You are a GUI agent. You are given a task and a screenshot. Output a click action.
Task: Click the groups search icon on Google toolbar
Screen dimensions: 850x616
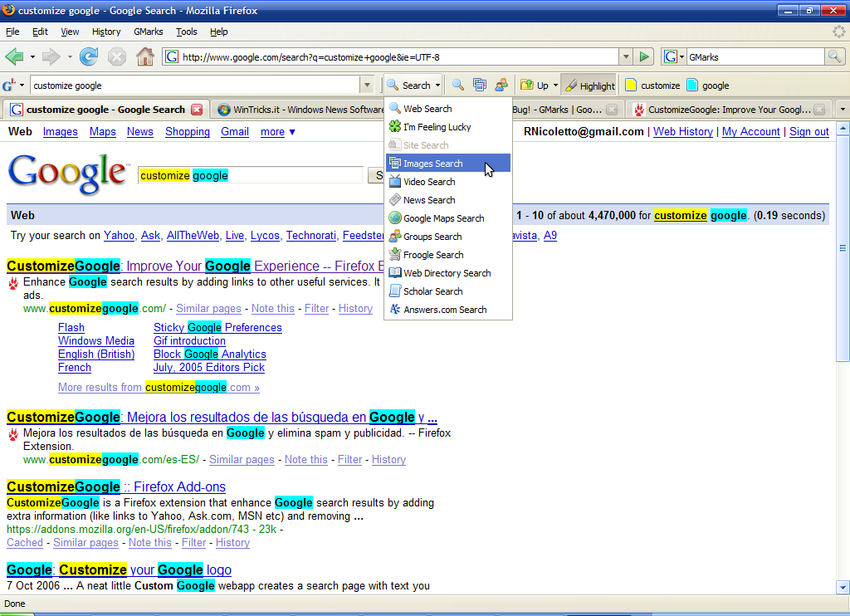coord(501,86)
